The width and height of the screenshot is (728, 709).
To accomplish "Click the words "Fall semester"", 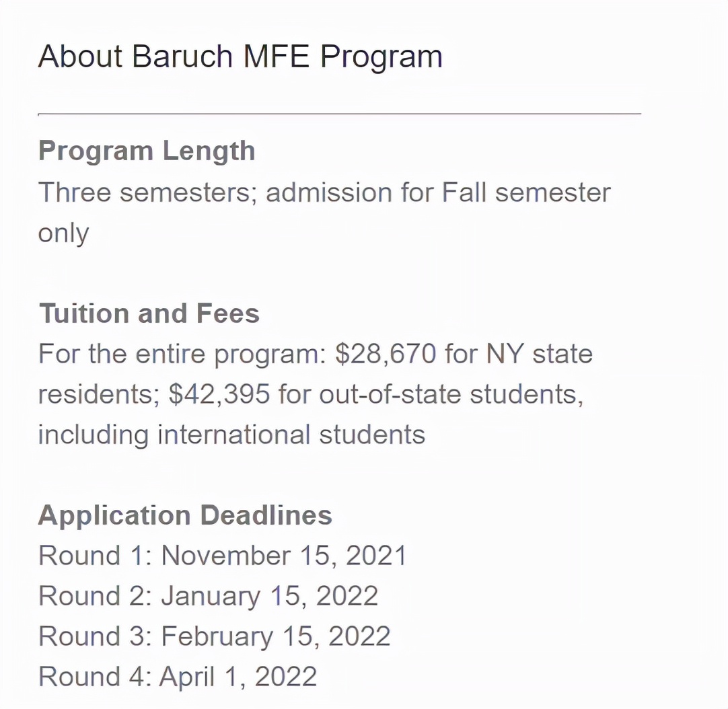I will [x=526, y=192].
